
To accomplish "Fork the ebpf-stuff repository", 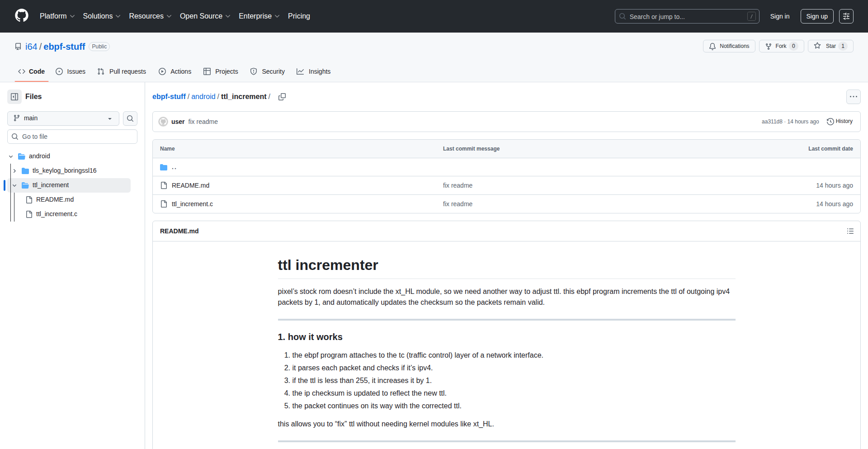I will tap(776, 46).
